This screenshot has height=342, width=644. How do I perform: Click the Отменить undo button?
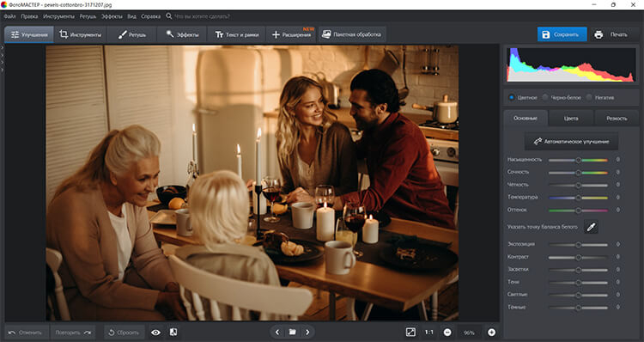click(26, 333)
